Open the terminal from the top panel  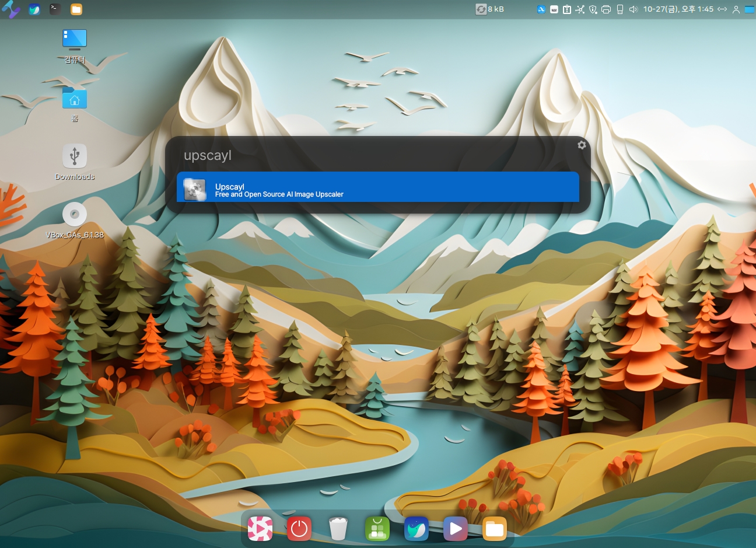55,9
